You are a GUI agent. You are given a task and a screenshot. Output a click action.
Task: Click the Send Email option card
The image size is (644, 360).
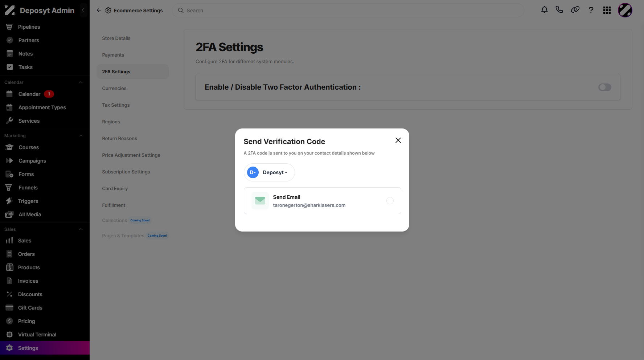point(322,201)
